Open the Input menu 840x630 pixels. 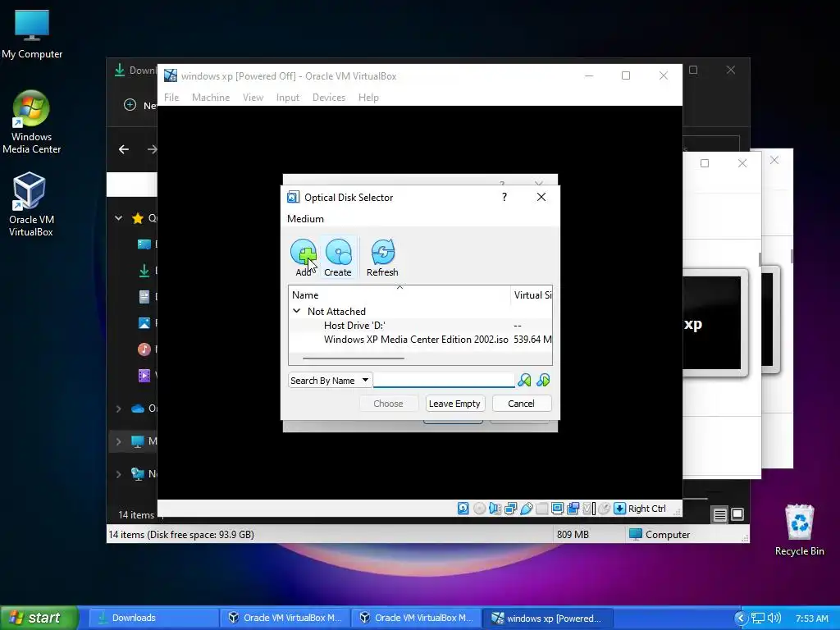(x=288, y=98)
